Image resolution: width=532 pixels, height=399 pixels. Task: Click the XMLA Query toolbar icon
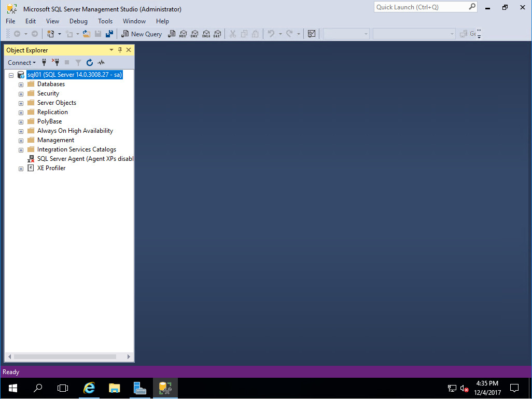click(205, 34)
